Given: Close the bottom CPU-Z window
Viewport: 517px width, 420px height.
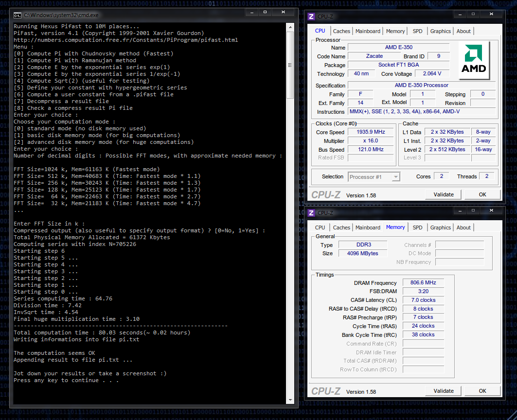Looking at the screenshot, I should (491, 210).
